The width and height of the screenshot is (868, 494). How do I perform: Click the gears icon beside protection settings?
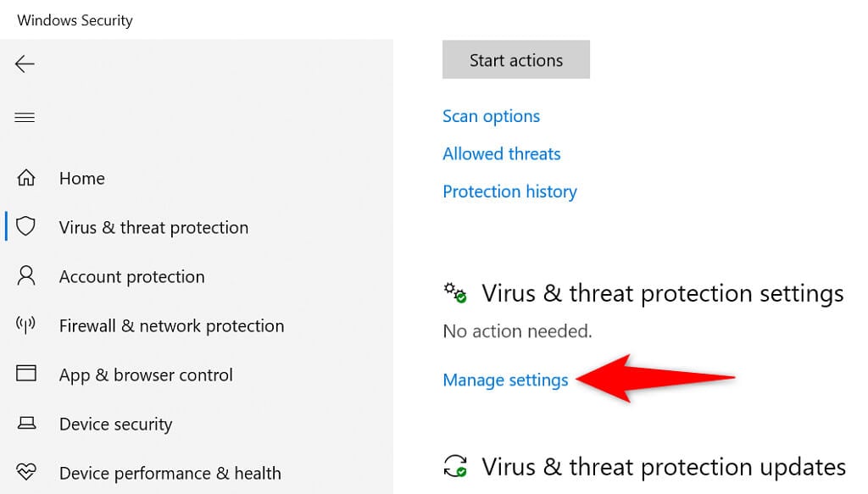pos(455,293)
